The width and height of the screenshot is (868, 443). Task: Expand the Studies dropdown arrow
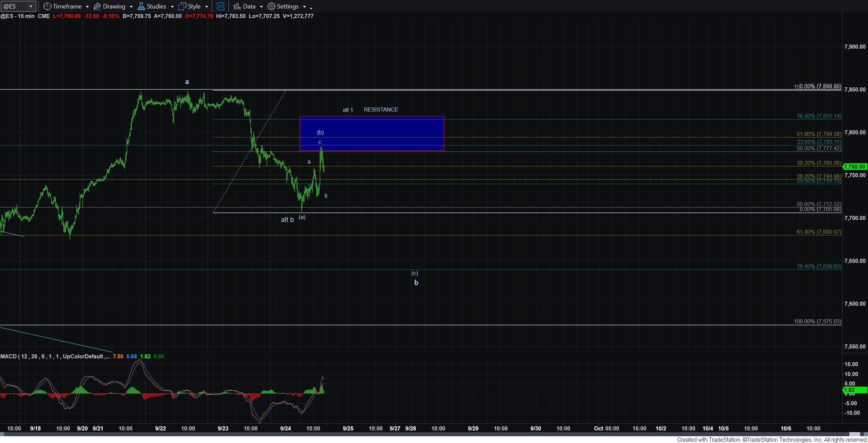[172, 6]
